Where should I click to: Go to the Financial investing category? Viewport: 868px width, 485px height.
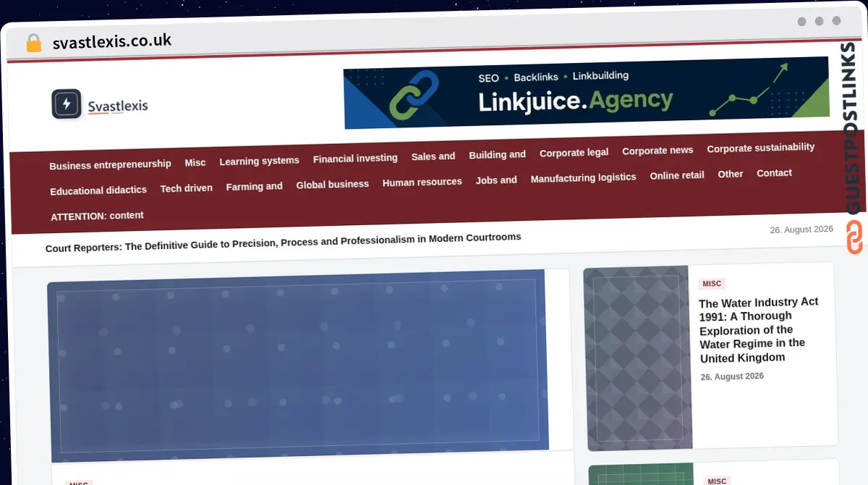point(355,159)
